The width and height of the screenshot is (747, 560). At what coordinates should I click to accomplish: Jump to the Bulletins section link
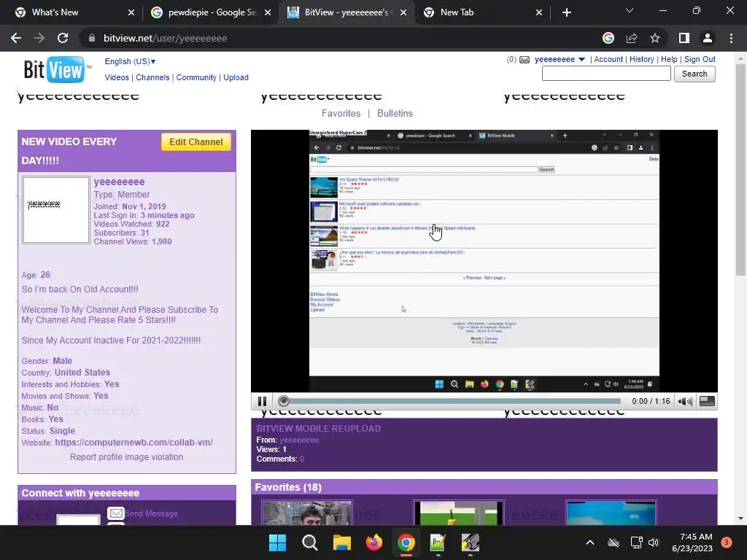point(395,113)
